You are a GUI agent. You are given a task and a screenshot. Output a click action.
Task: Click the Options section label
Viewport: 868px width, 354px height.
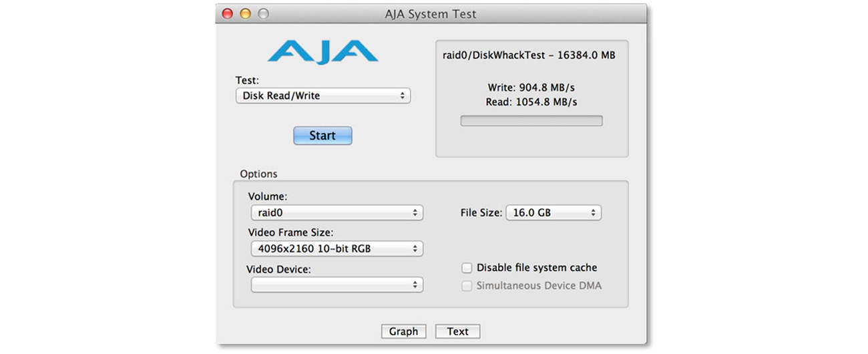(258, 174)
